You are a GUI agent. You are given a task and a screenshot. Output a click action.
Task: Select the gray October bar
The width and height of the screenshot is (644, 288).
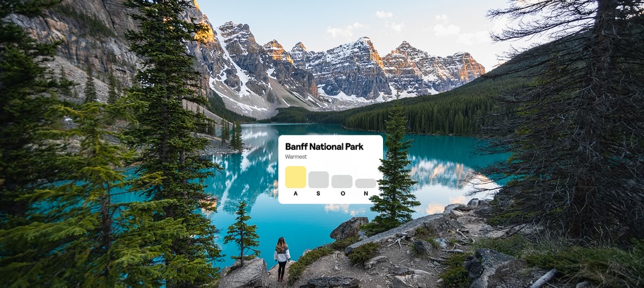(x=341, y=182)
